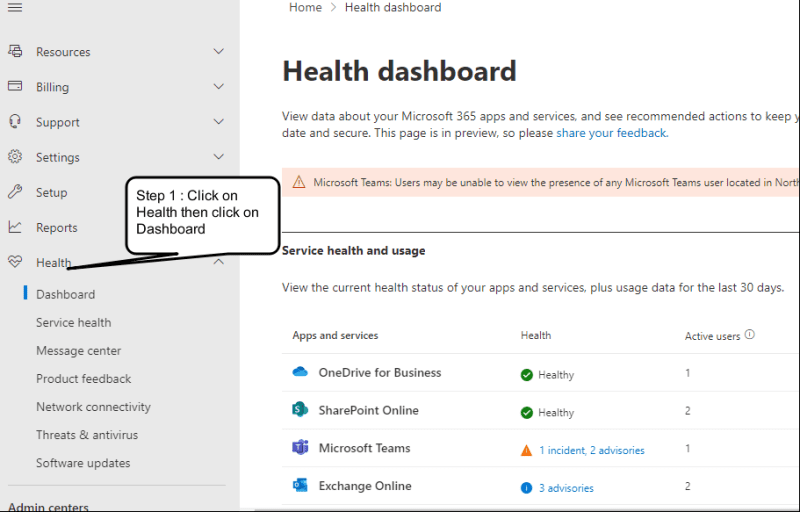Expand the Settings menu chevron

click(x=218, y=157)
